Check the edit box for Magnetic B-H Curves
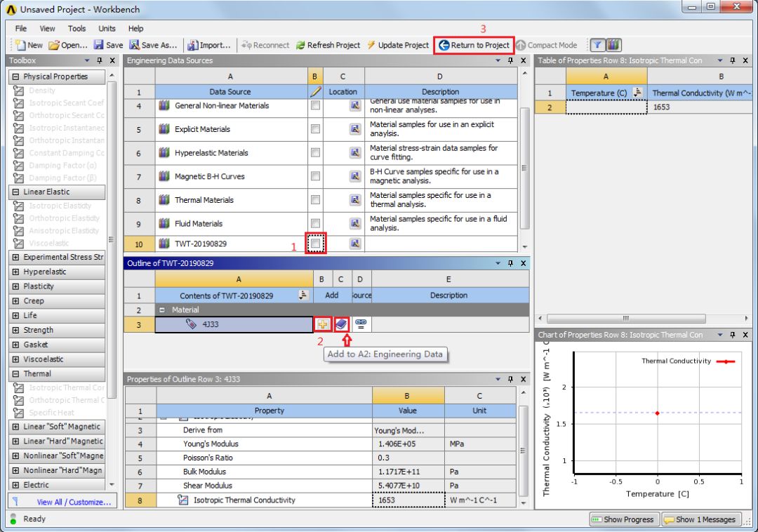This screenshot has height=532, width=758. coord(315,176)
